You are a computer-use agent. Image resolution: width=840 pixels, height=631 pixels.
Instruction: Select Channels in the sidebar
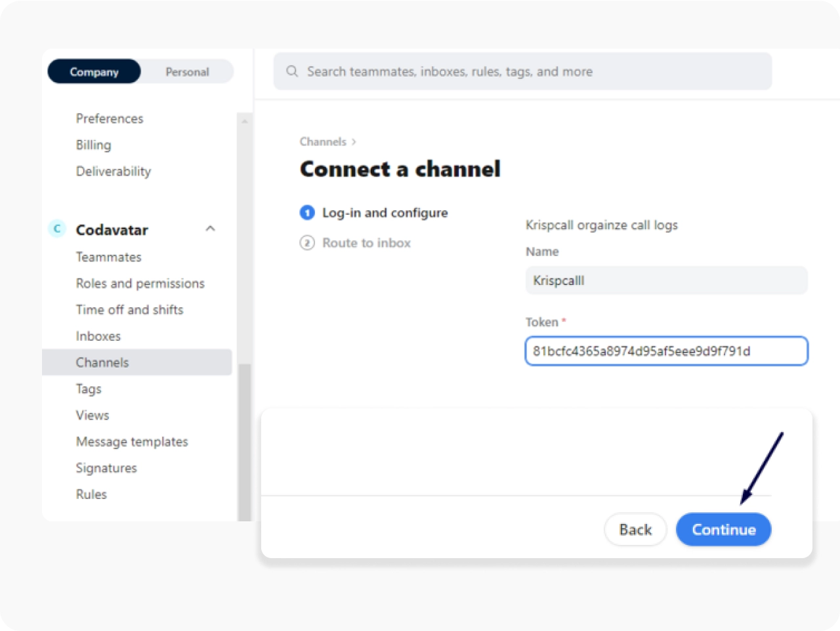[137, 362]
